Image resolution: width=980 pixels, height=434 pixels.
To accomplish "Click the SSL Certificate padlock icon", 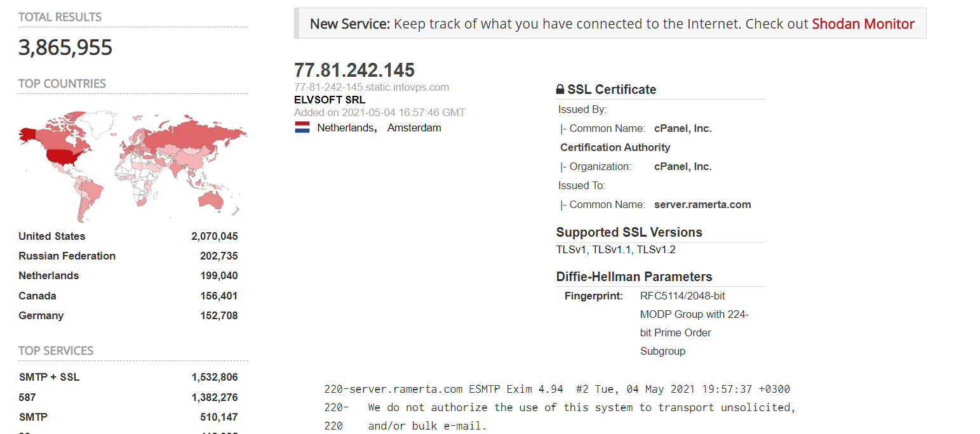I will 560,89.
